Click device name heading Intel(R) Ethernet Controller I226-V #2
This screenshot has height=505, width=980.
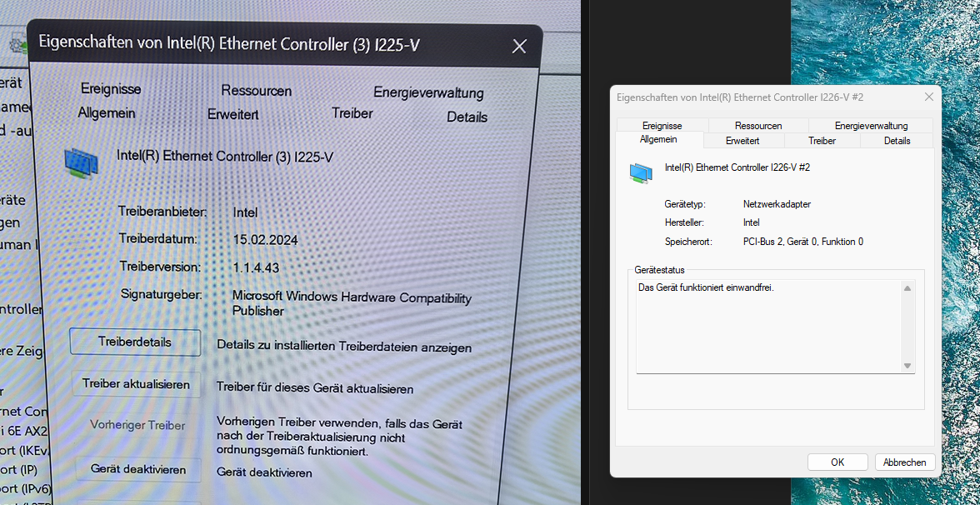[x=737, y=167]
